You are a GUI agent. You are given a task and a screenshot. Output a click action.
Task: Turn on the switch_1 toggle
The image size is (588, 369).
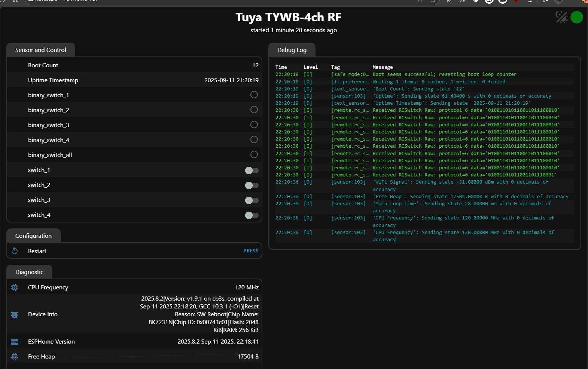coord(252,170)
